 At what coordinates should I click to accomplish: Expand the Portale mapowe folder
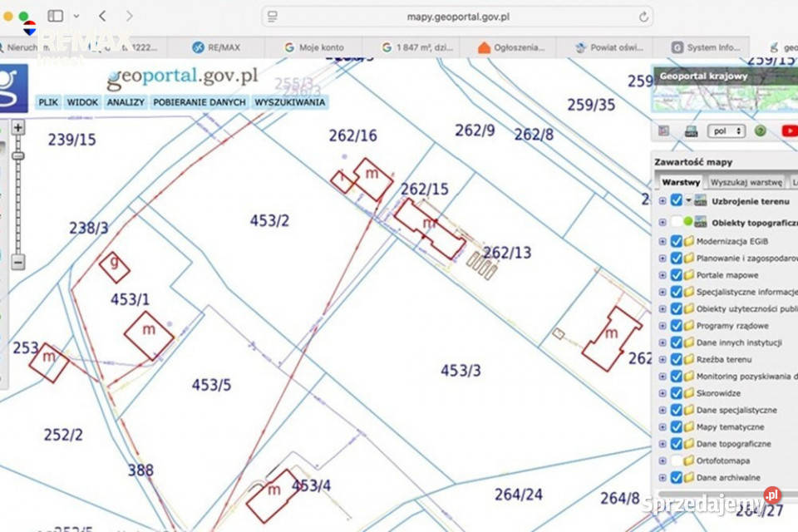663,275
